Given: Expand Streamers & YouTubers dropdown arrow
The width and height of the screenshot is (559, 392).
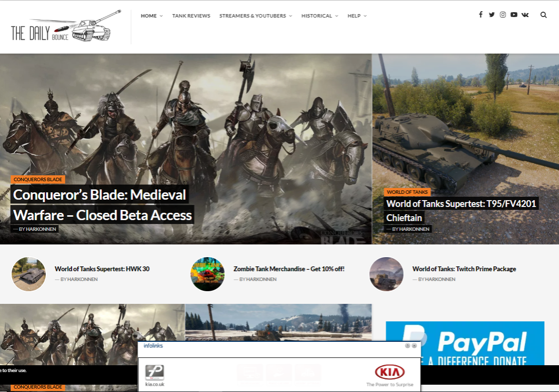Looking at the screenshot, I should (291, 16).
